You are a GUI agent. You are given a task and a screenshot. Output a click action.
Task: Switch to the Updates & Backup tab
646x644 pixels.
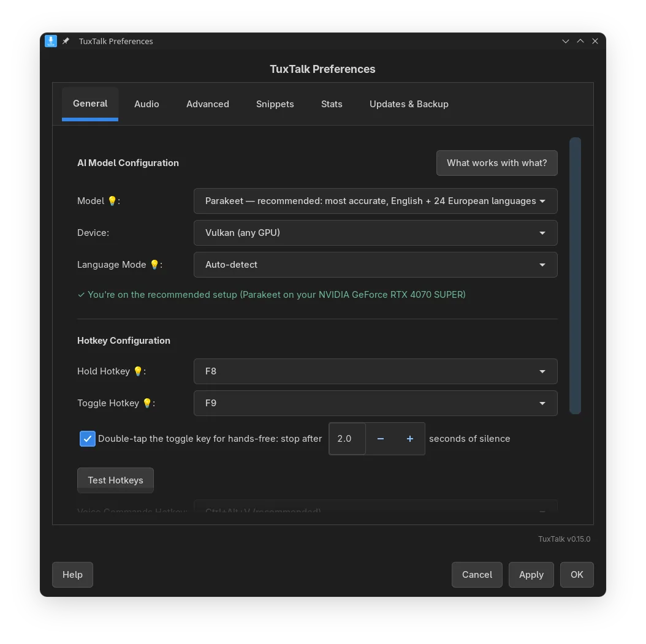click(x=409, y=104)
